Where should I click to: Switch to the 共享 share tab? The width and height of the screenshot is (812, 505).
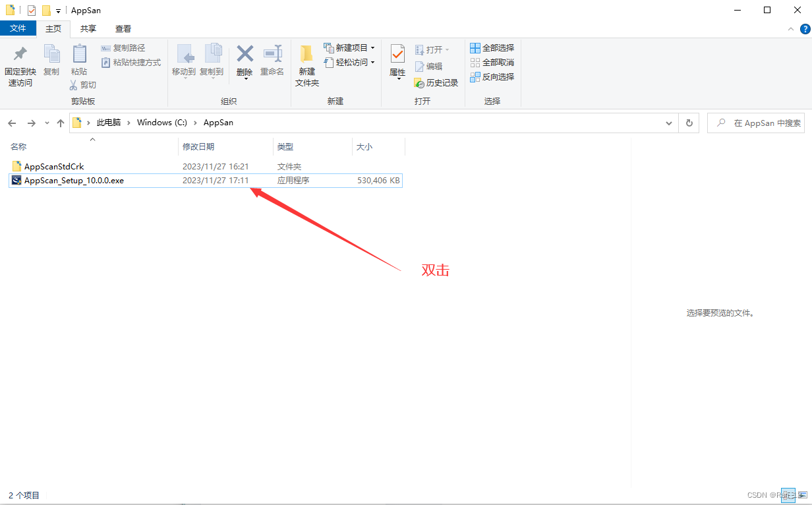pyautogui.click(x=88, y=28)
